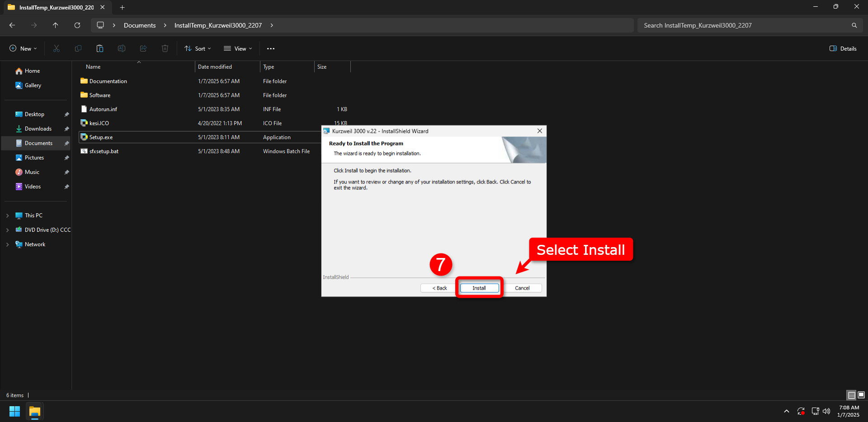Image resolution: width=868 pixels, height=422 pixels.
Task: Click the Rename toolbar icon
Action: 122,48
